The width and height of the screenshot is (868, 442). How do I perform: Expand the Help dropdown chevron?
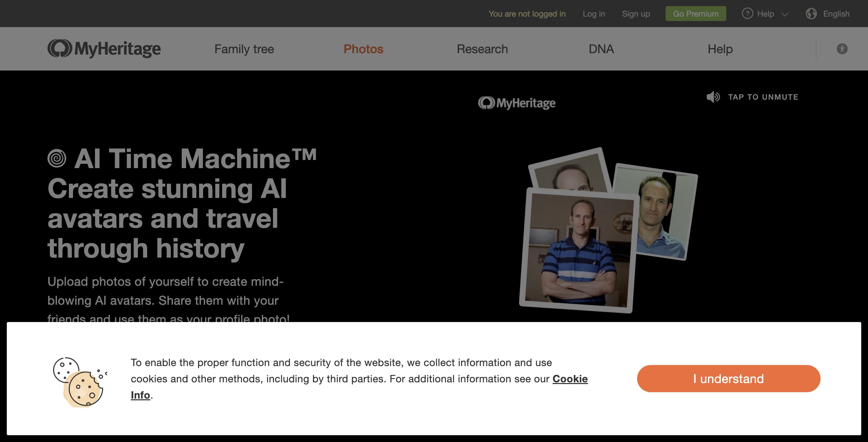[x=785, y=14]
